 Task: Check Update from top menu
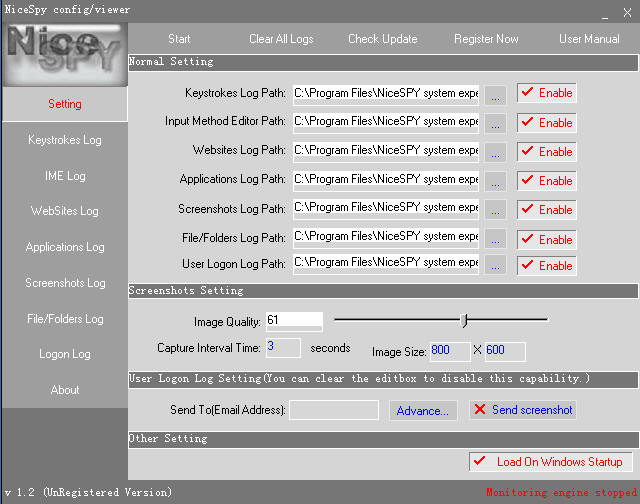[382, 39]
